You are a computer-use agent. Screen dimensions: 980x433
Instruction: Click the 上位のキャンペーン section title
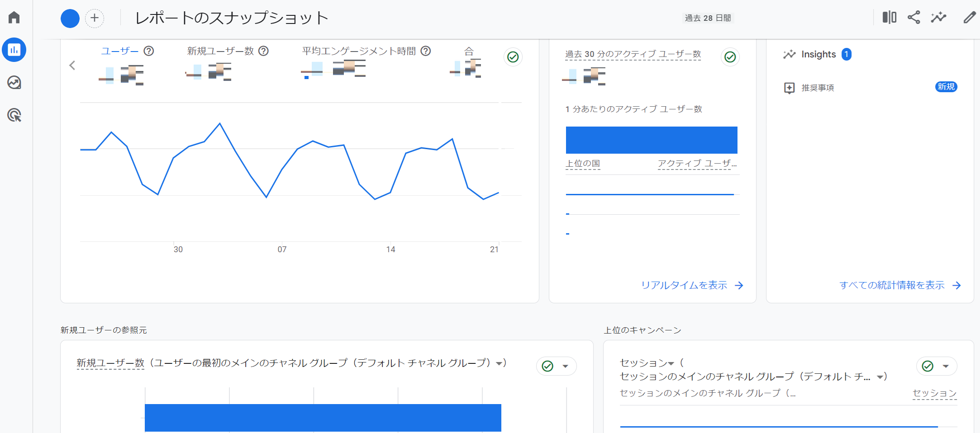642,330
